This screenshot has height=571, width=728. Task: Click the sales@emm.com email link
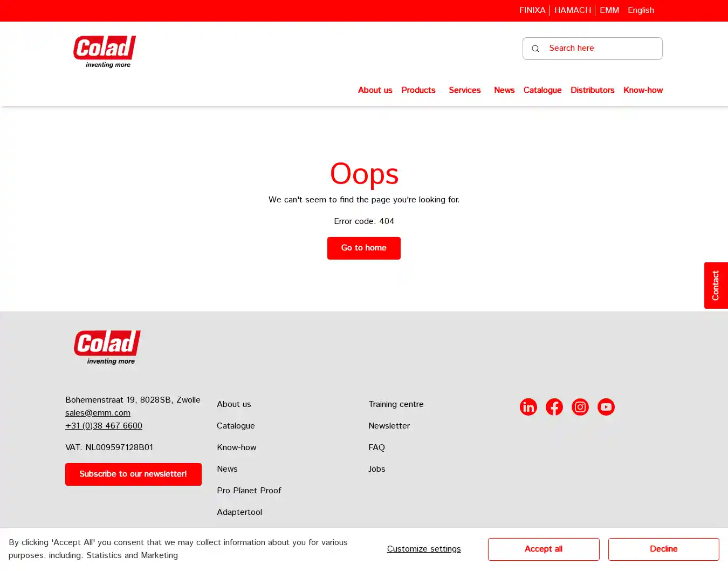[x=98, y=413]
